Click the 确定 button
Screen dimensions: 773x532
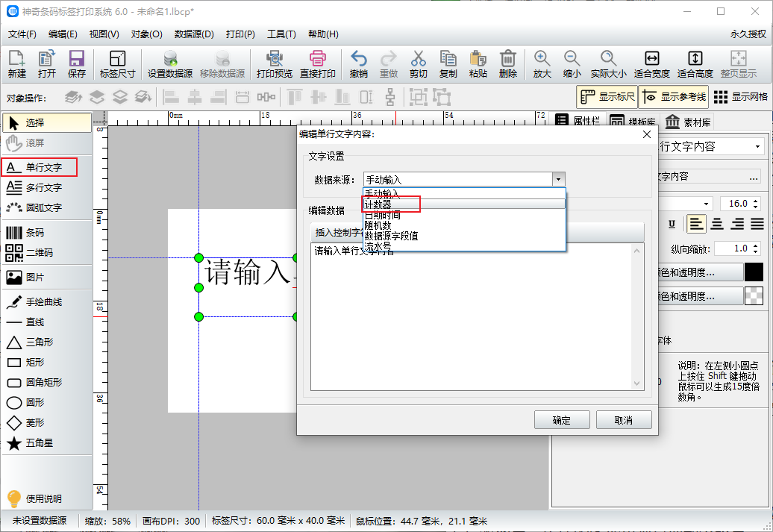coord(562,420)
